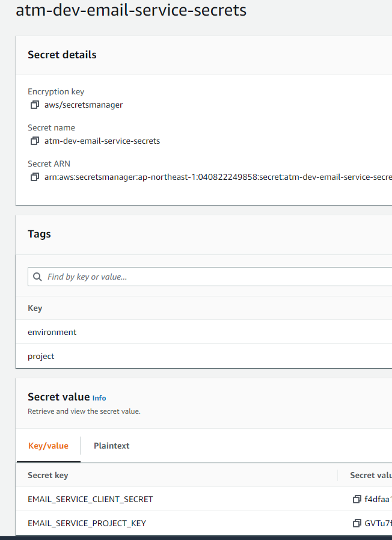The image size is (392, 540).
Task: Click the EMAIL_SERVICE_CLIENT_SECRET key name
Action: pos(90,499)
